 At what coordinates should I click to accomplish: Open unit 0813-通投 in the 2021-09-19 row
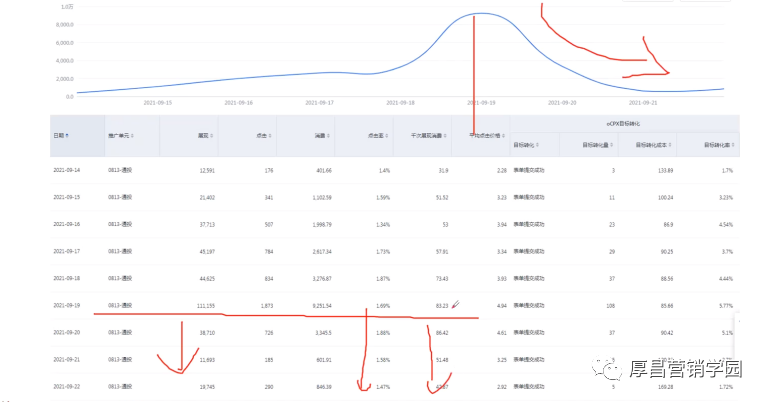(120, 305)
